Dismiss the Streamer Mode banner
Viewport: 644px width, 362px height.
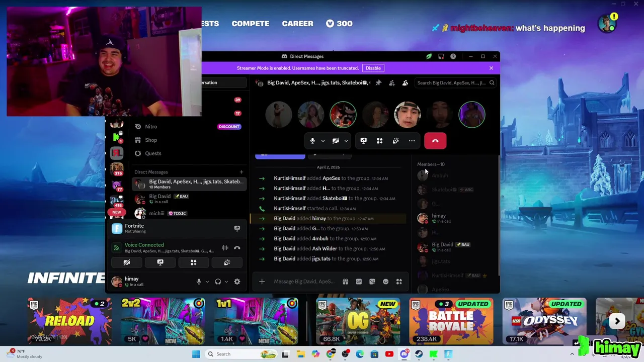(x=491, y=68)
